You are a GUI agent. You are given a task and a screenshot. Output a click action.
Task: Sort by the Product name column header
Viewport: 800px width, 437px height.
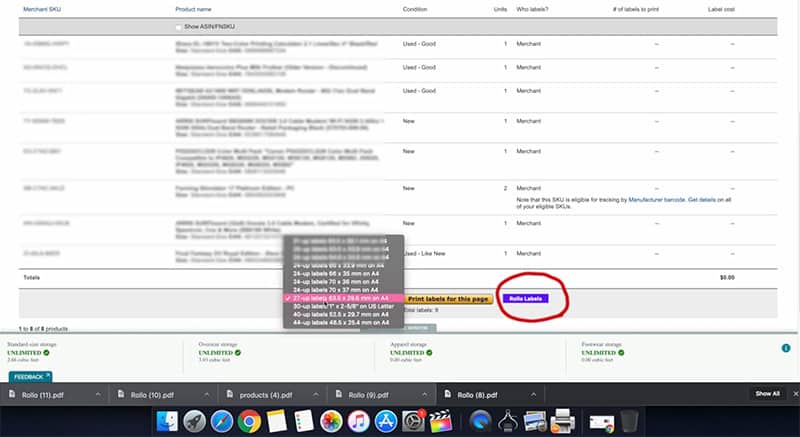(x=193, y=9)
